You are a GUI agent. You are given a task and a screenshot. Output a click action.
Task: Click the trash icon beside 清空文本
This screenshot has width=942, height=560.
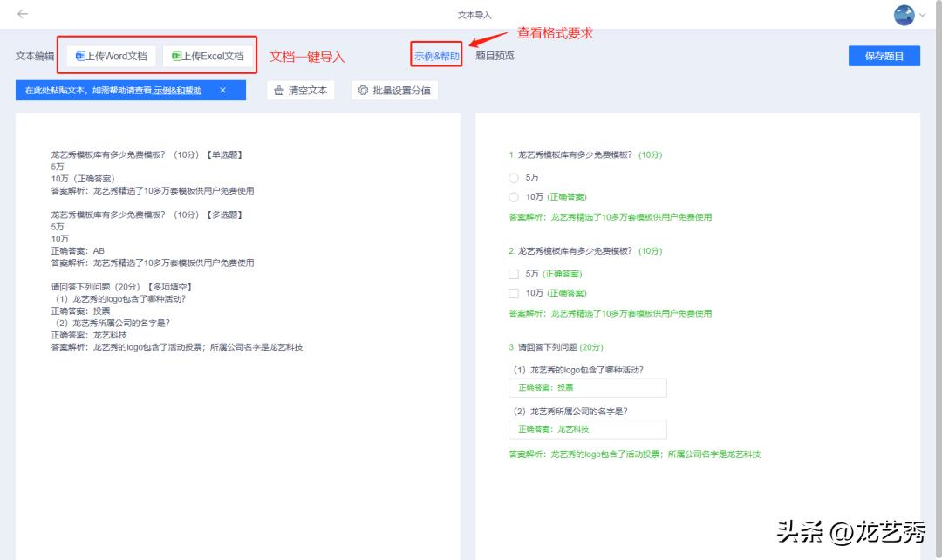[279, 89]
